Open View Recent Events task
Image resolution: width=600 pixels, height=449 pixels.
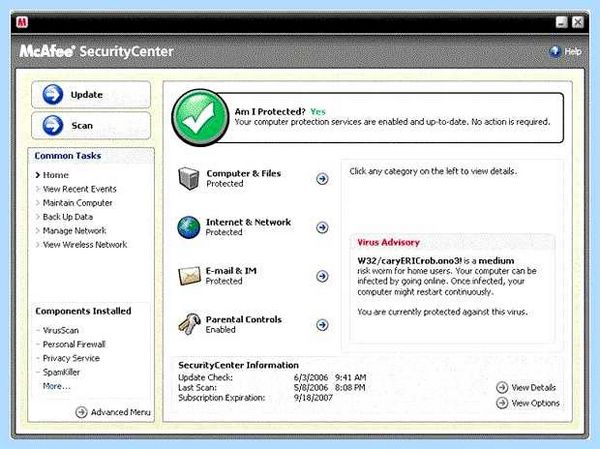(x=80, y=189)
